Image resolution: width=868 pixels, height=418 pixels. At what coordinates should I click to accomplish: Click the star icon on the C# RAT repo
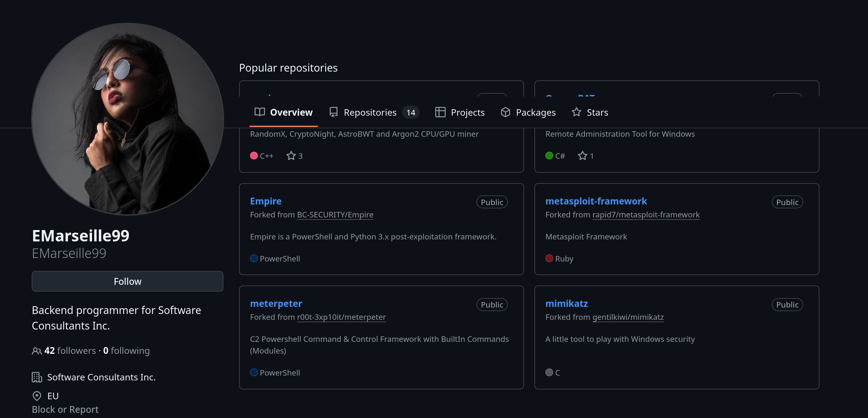click(582, 156)
